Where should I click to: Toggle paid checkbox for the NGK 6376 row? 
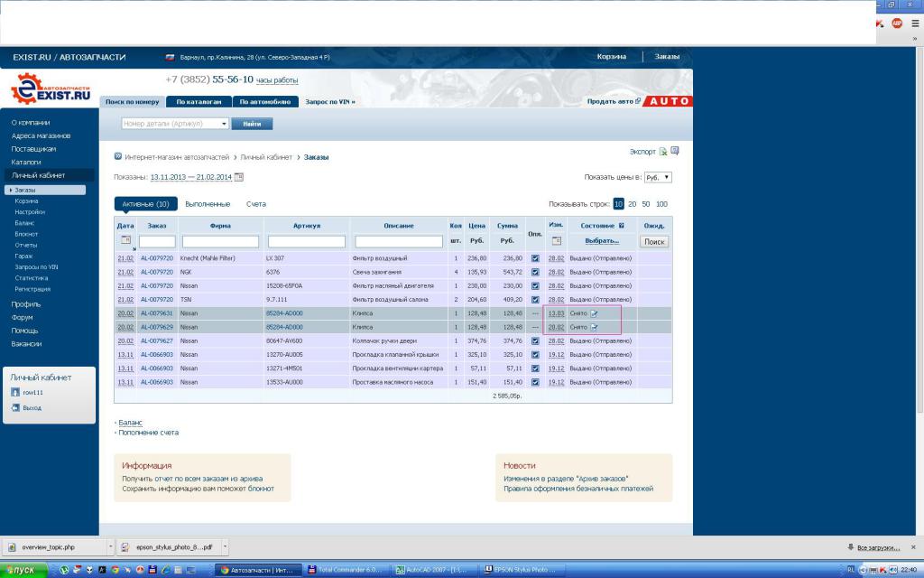[535, 273]
